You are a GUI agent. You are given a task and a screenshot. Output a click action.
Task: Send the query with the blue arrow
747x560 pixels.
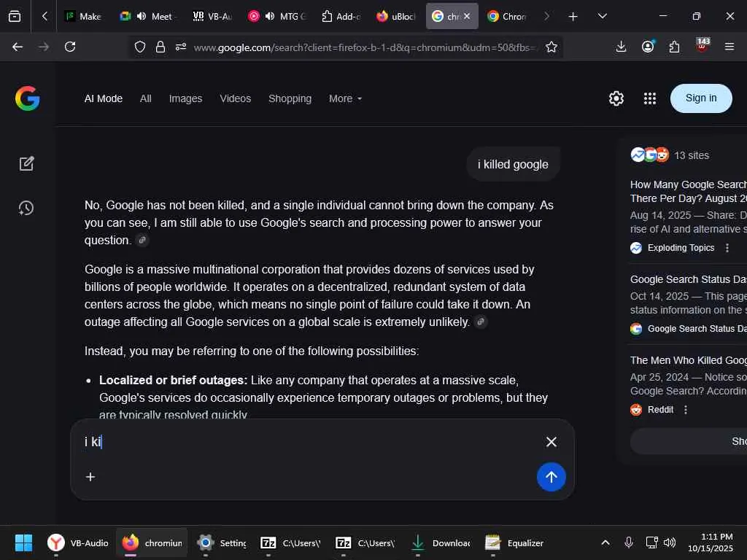[551, 477]
